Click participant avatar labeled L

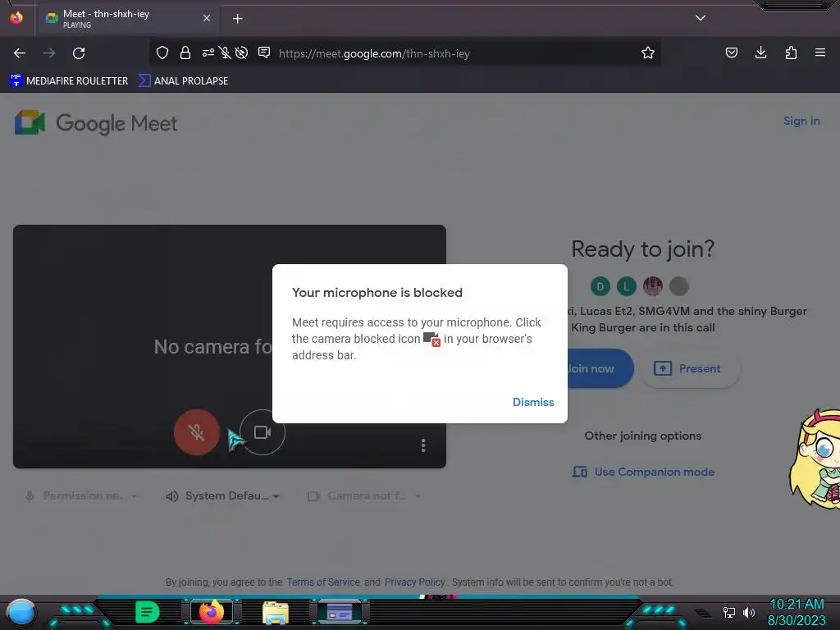[627, 286]
